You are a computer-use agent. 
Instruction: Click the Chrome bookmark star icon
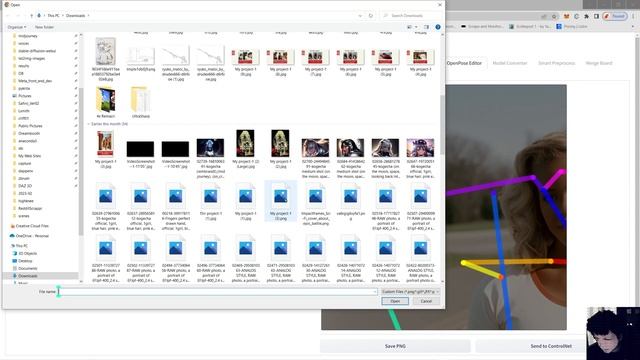[554, 16]
